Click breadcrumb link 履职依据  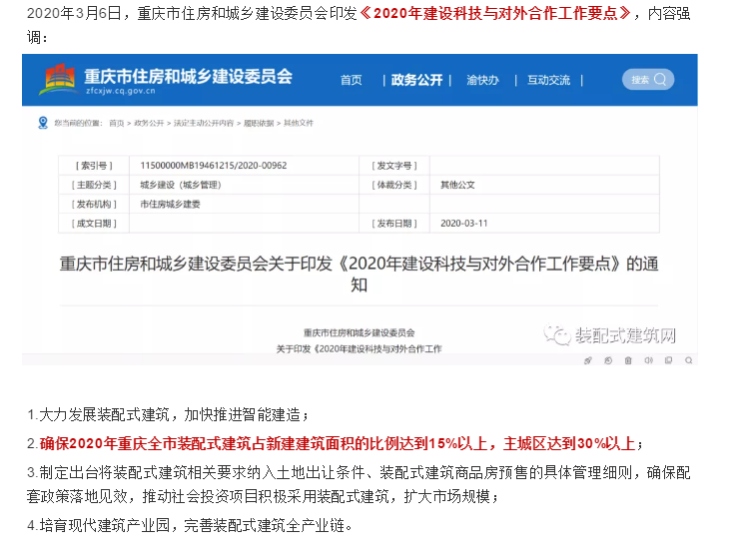pos(259,123)
